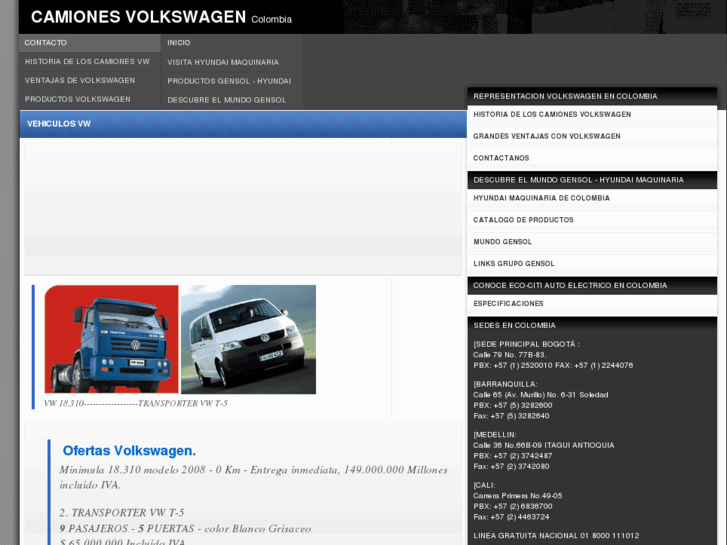Image resolution: width=727 pixels, height=545 pixels.
Task: Click the Calle 79 No. 77B-83 address
Action: (510, 355)
